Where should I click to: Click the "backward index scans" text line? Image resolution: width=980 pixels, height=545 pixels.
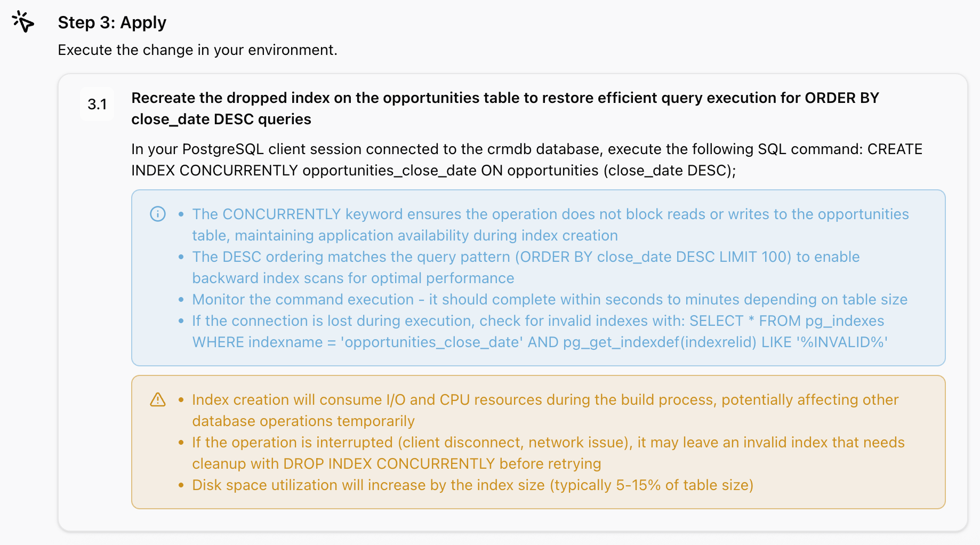(353, 278)
